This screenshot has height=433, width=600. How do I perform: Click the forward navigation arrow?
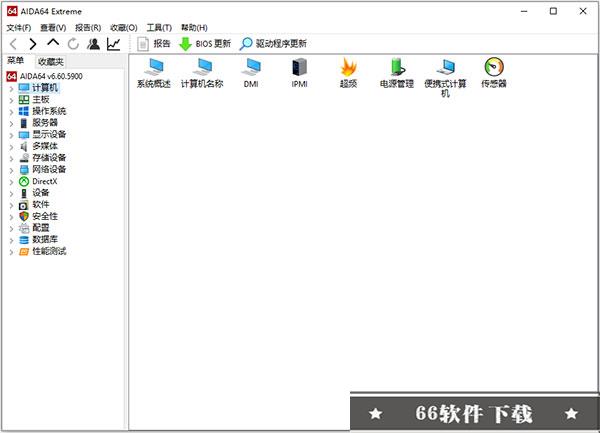33,44
